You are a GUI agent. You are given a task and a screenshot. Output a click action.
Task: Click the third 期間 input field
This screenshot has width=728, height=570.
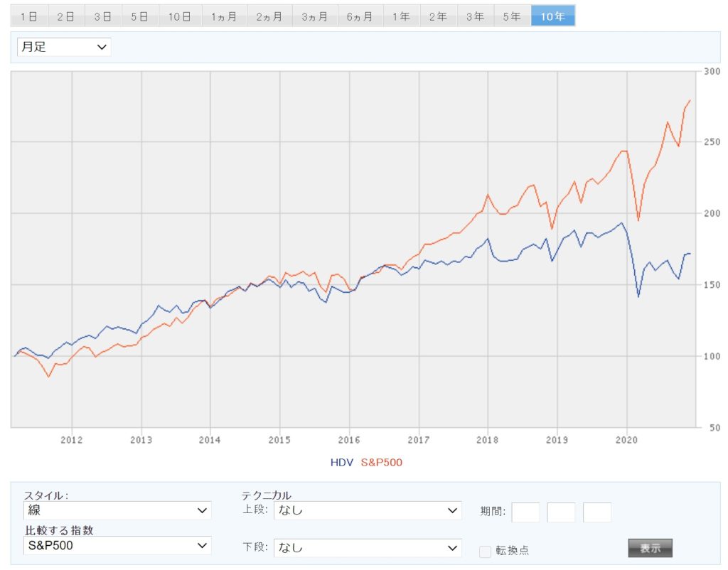pos(597,512)
